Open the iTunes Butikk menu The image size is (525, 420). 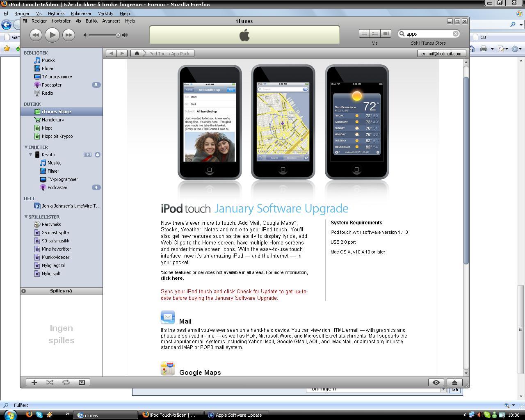pos(91,21)
